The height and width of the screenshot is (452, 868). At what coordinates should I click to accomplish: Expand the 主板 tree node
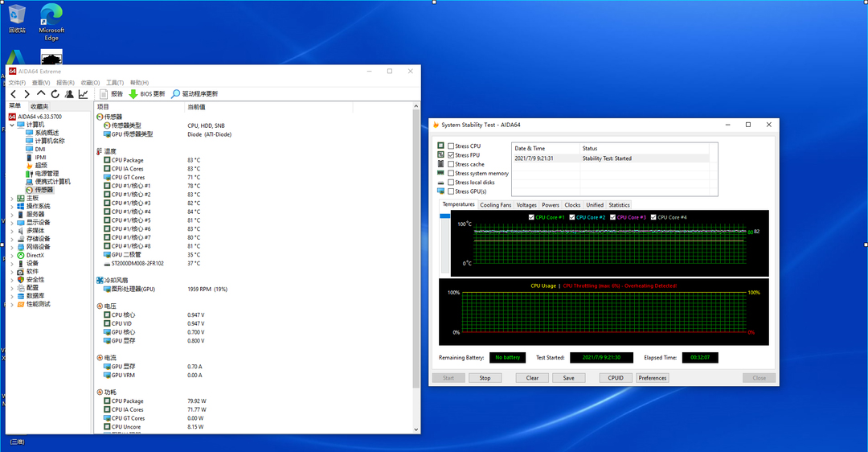pyautogui.click(x=12, y=199)
